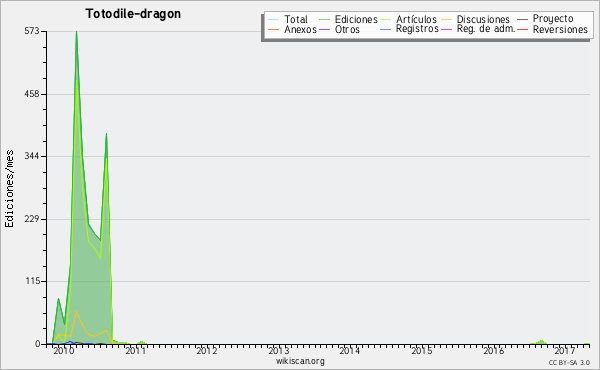Click the Reversiones red line swatch
The image size is (600, 370).
coord(522,29)
